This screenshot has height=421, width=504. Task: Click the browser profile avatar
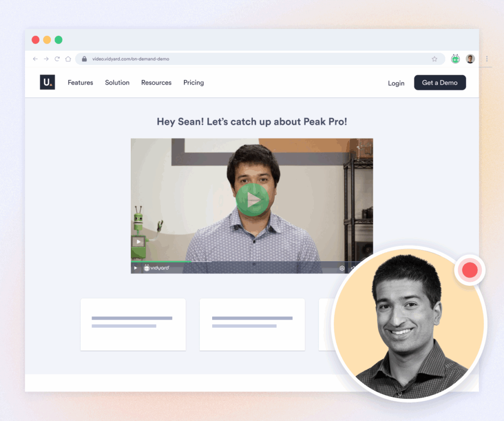click(x=471, y=59)
